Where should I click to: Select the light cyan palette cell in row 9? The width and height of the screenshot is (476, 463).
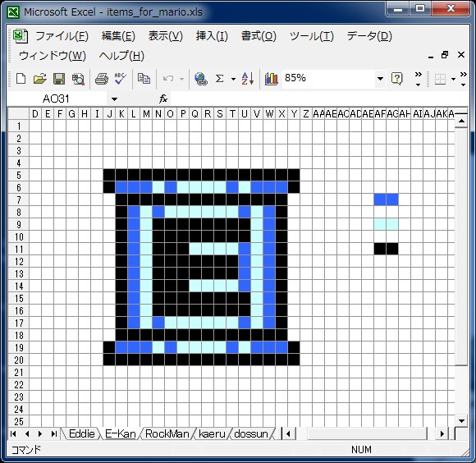pos(387,224)
